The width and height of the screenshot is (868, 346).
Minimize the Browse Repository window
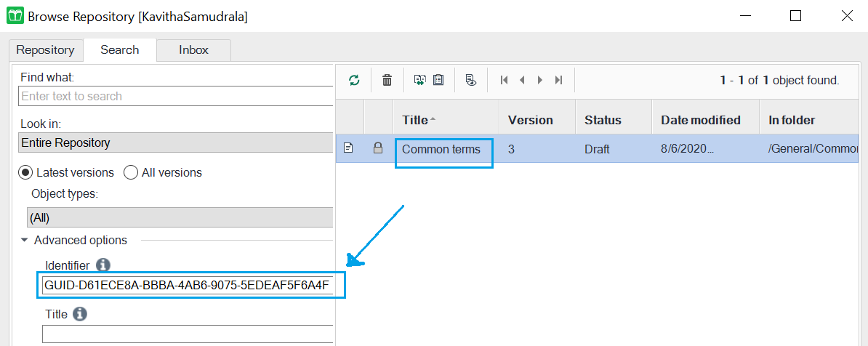pyautogui.click(x=745, y=15)
